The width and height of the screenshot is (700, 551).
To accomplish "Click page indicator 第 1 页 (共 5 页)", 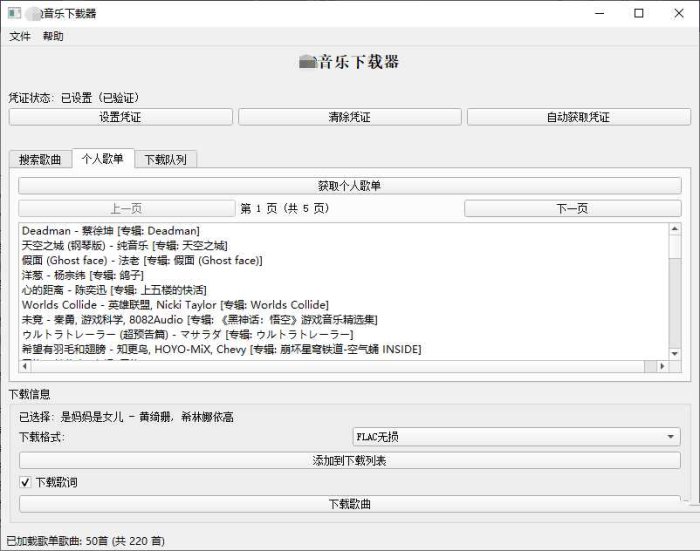I will pos(285,209).
